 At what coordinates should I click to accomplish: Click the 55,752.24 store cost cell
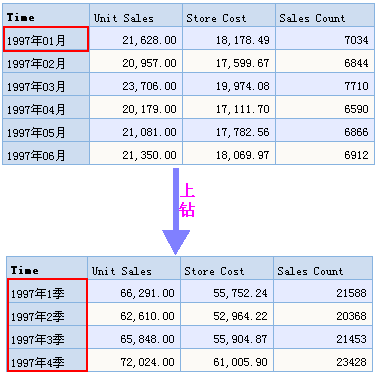click(x=227, y=291)
